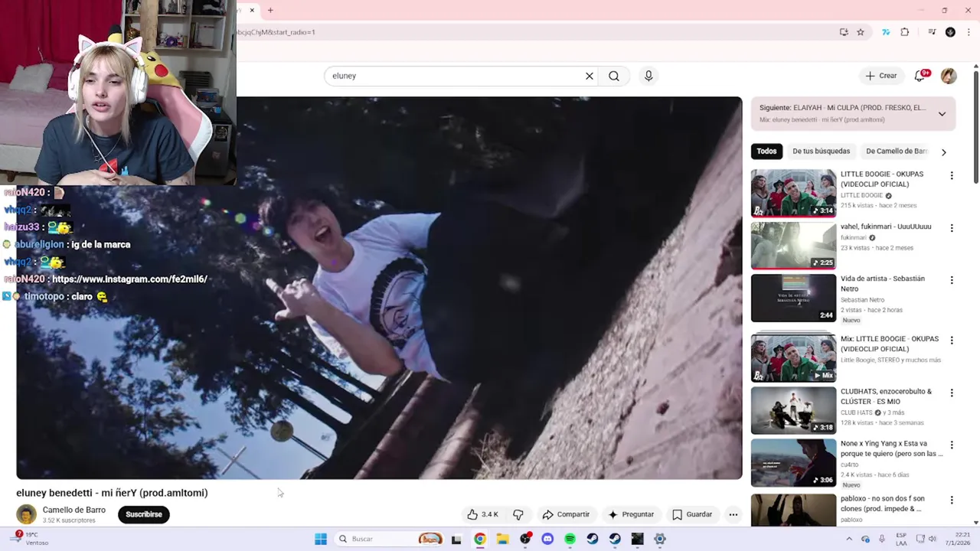980x551 pixels.
Task: Show more filter chips with arrow
Action: pyautogui.click(x=943, y=152)
